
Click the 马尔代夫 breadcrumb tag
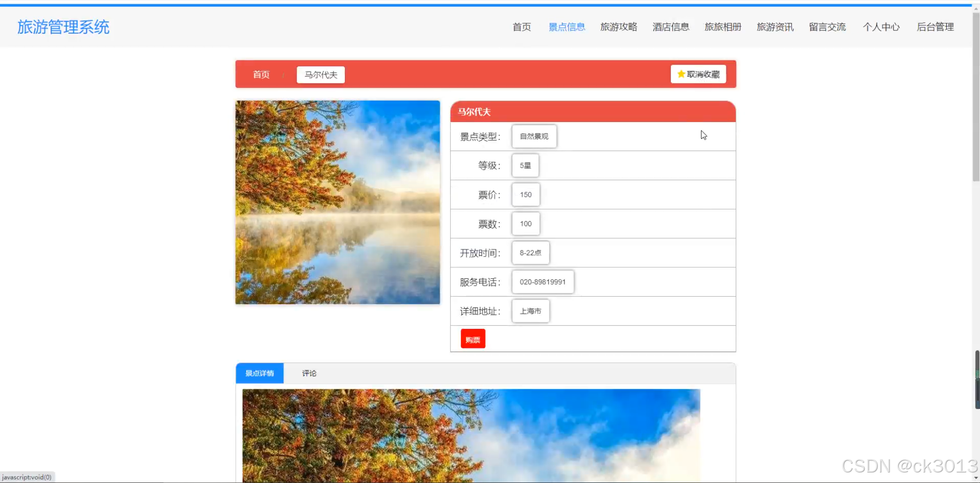point(321,75)
